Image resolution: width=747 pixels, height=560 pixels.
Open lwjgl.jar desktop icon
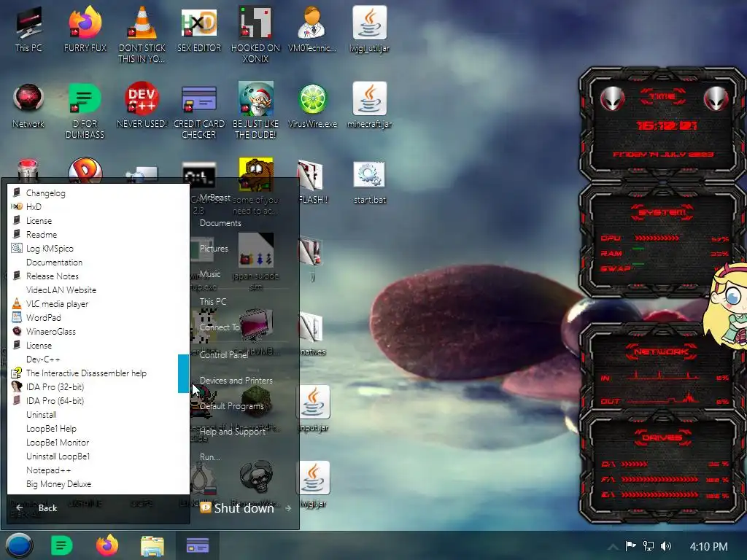(314, 485)
